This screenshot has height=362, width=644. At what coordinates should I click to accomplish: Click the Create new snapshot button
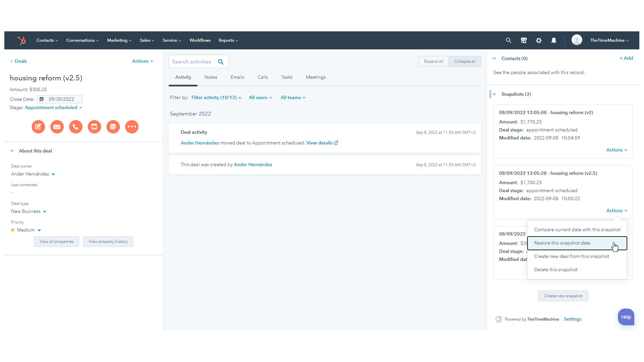tap(563, 296)
